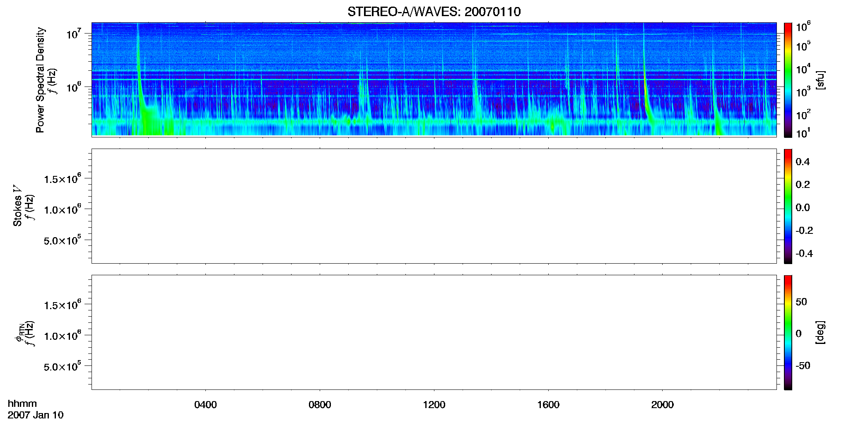The width and height of the screenshot is (868, 447).
Task: Select the 2000 time tick label
Action: (x=662, y=404)
